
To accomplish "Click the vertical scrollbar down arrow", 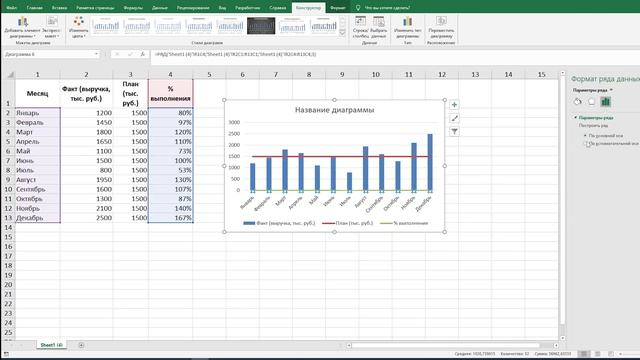I will pos(562,338).
